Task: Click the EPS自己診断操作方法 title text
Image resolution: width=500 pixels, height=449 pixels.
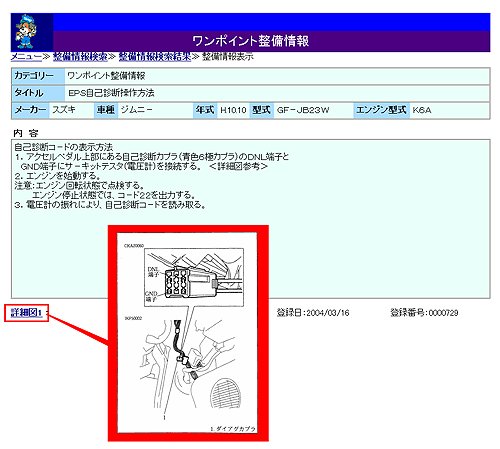Action: click(x=111, y=93)
